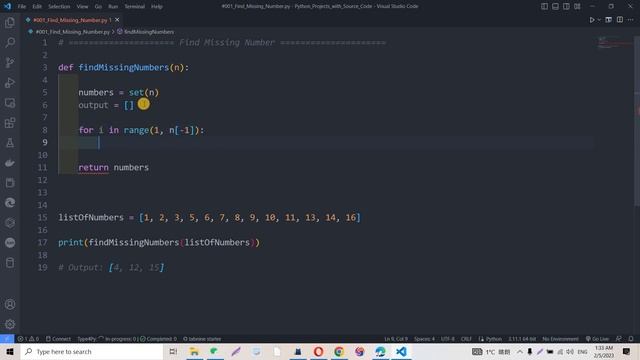Open the Remote Explorer view
Image resolution: width=640 pixels, height=360 pixels.
tap(10, 102)
